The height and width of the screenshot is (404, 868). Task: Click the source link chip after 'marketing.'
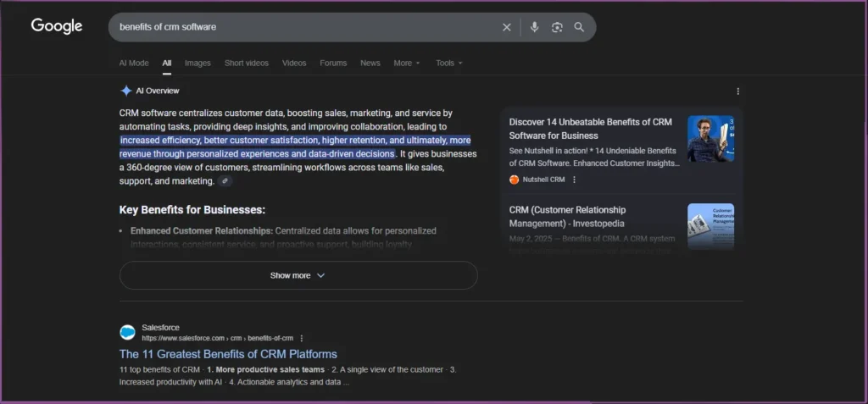point(225,181)
